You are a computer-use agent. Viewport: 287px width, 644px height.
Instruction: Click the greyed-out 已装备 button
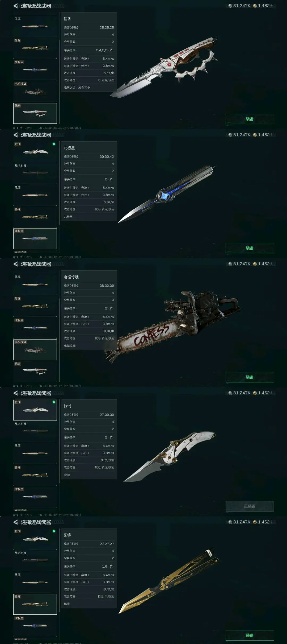(250, 506)
